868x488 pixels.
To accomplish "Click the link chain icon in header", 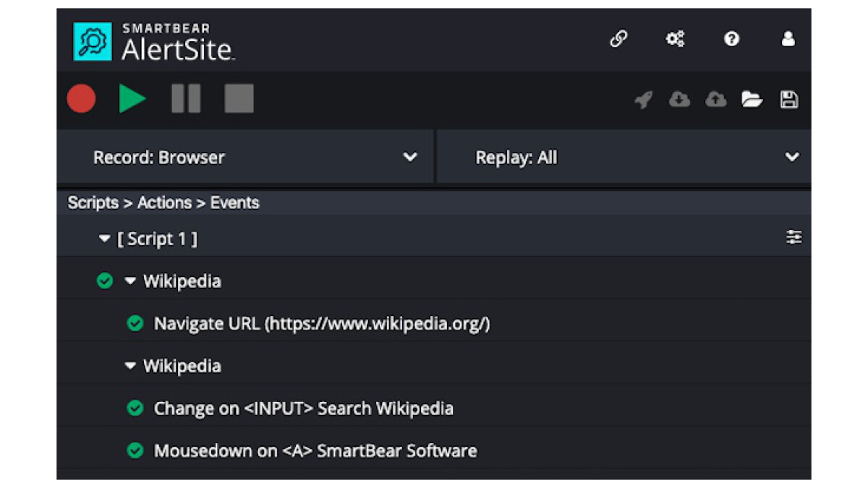I will coord(618,39).
